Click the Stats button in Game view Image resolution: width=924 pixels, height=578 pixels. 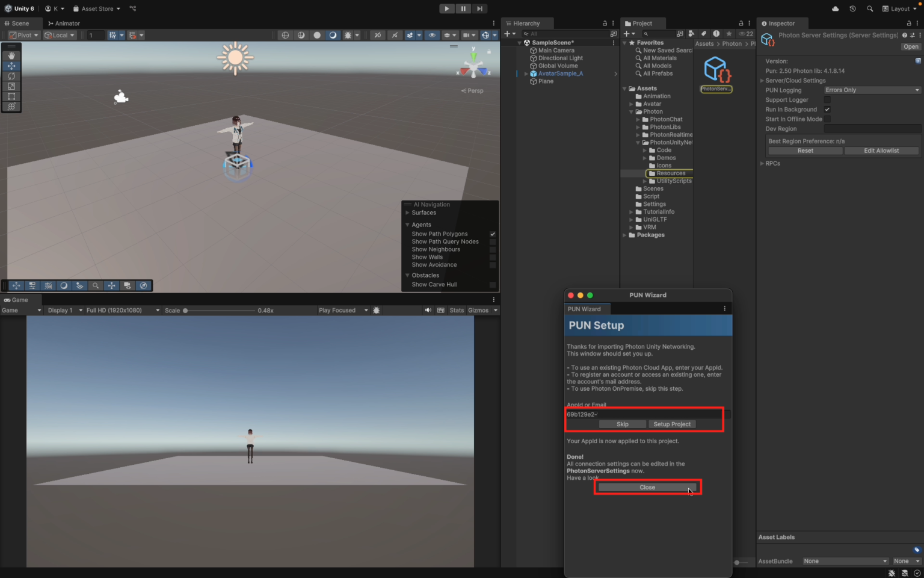click(457, 310)
